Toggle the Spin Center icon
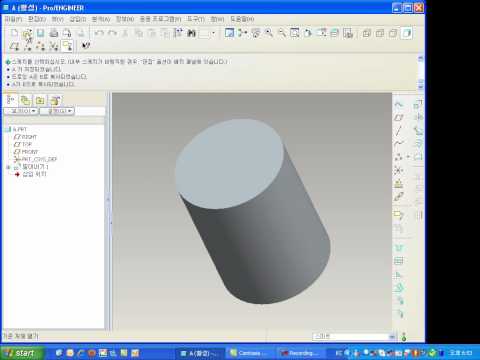The image size is (480, 360). [x=243, y=33]
